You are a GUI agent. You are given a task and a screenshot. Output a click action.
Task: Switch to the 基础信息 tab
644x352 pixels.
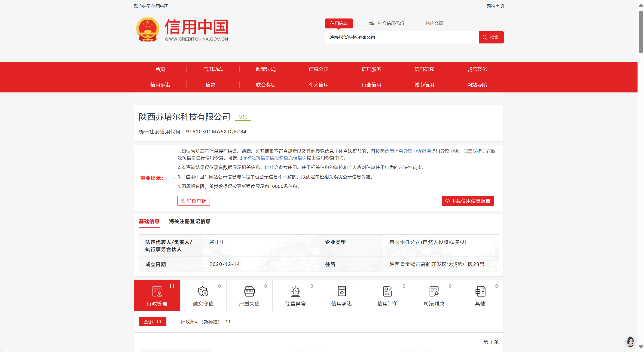(149, 221)
